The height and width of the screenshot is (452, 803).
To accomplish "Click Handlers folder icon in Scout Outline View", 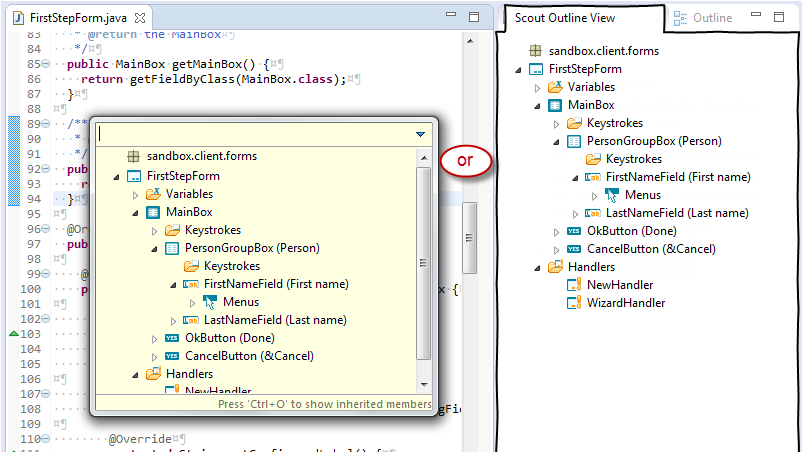I will tap(555, 267).
